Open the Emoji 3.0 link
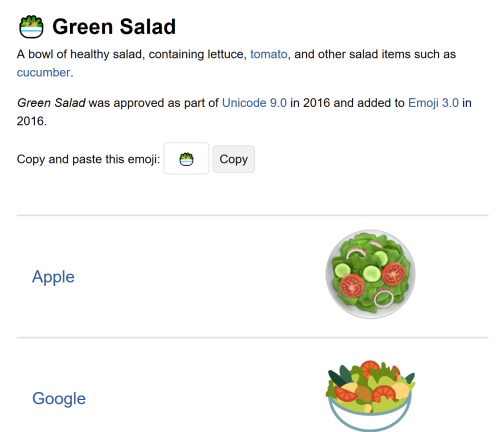 point(433,103)
